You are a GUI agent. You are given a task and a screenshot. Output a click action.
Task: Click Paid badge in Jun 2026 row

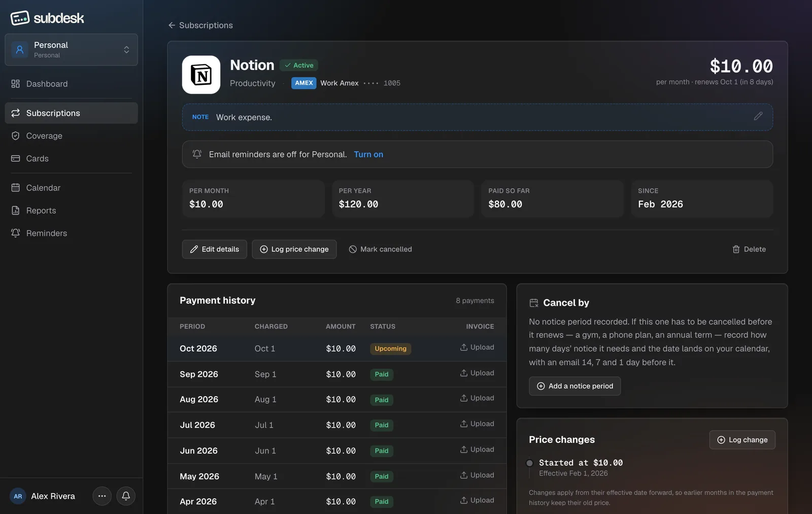click(382, 451)
